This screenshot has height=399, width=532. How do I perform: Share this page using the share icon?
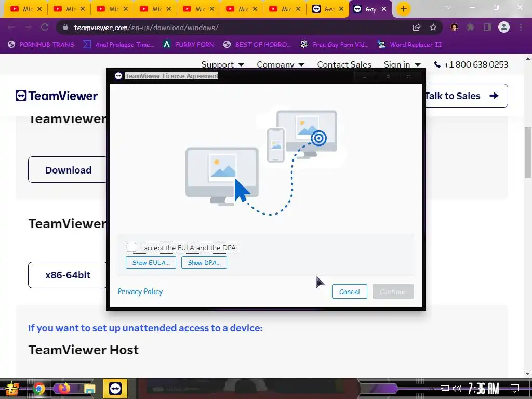pyautogui.click(x=417, y=28)
